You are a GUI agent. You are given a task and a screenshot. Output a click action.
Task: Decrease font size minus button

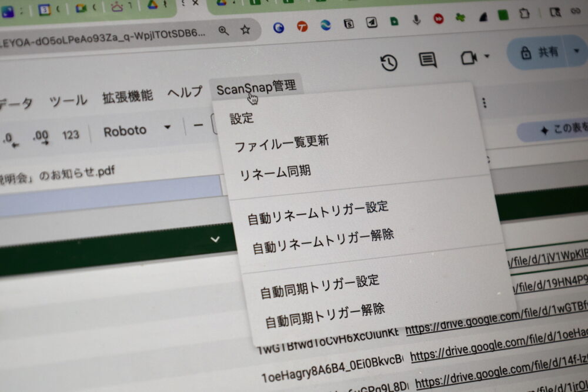click(x=198, y=125)
